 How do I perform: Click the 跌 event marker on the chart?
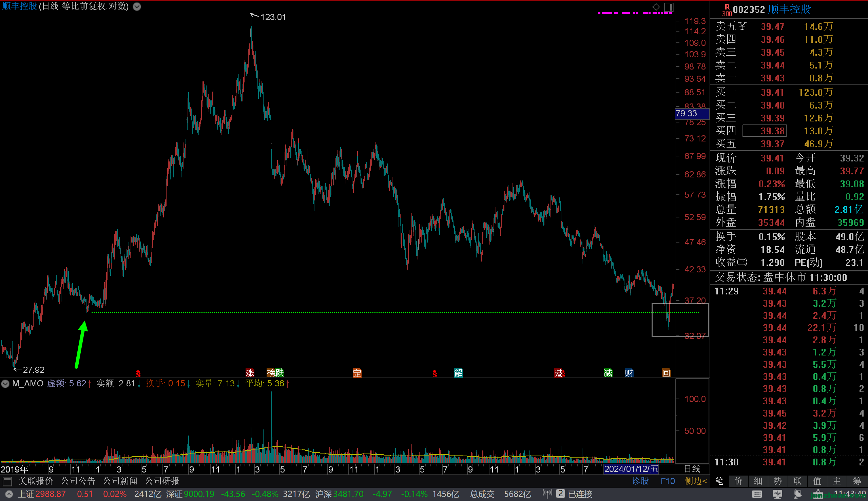279,373
